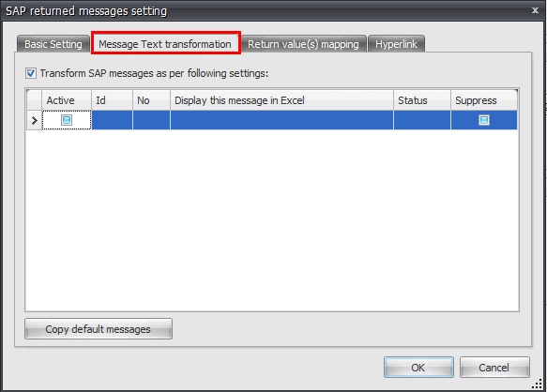Tick the Suppress checkbox in the first row

[484, 120]
